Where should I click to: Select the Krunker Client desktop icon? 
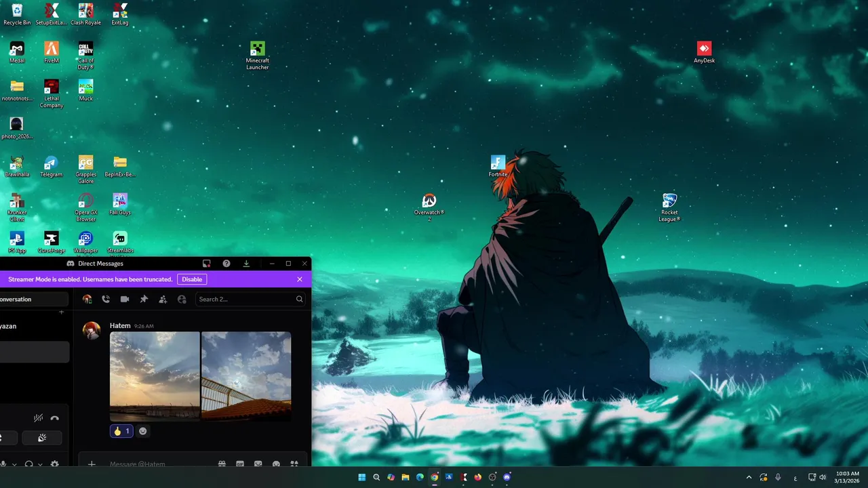[x=17, y=207]
